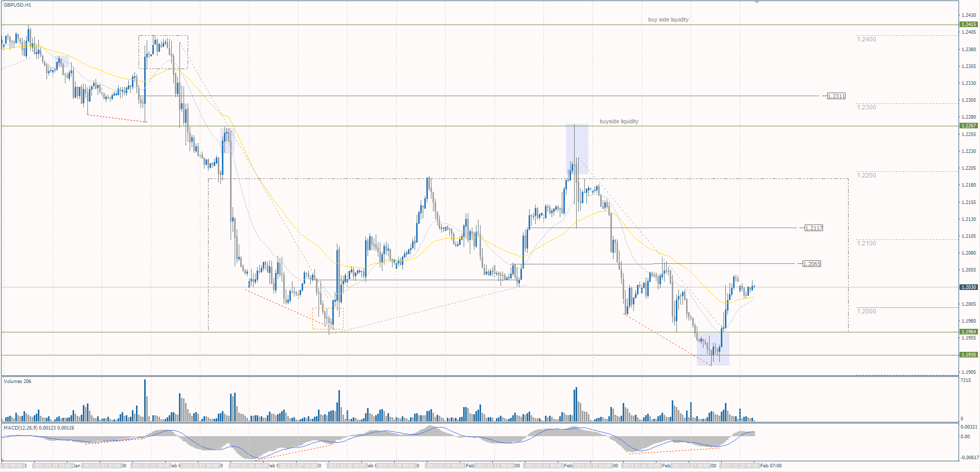Click the 1.1905 price axis value
This screenshot has height=472, width=980.
tap(969, 372)
